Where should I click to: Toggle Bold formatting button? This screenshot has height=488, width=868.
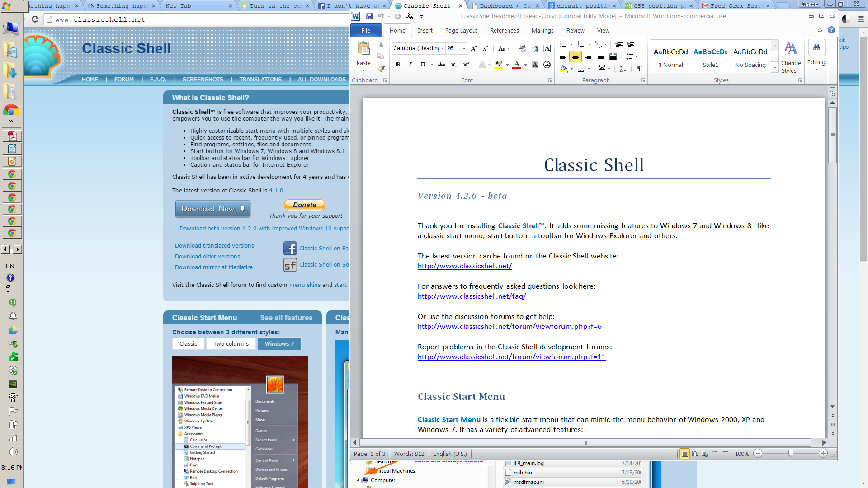point(398,65)
